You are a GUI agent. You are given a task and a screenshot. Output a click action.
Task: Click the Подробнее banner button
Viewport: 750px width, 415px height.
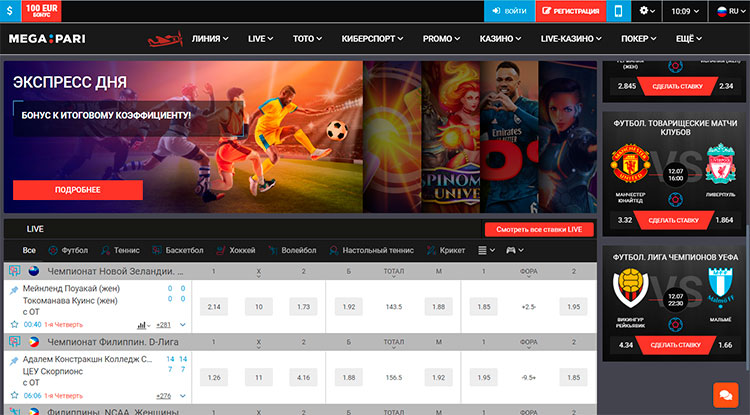click(78, 190)
